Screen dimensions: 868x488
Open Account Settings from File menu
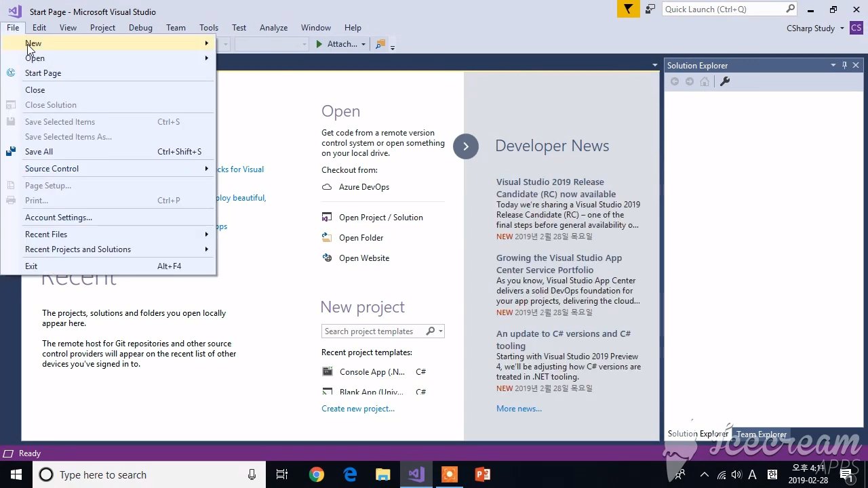(x=108, y=218)
